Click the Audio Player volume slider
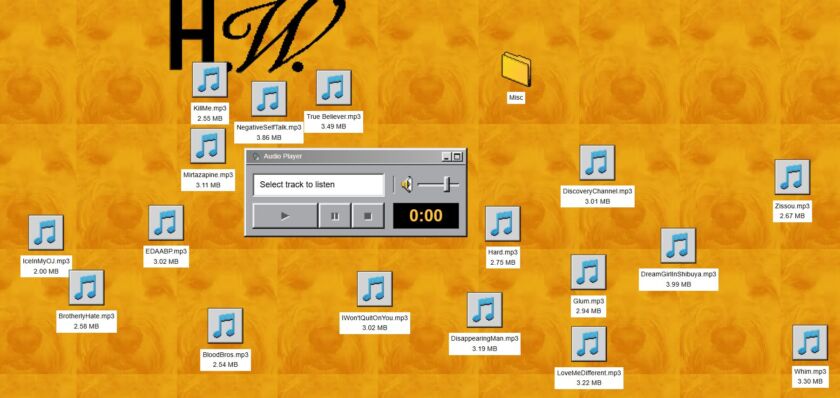This screenshot has height=398, width=840. coord(438,185)
